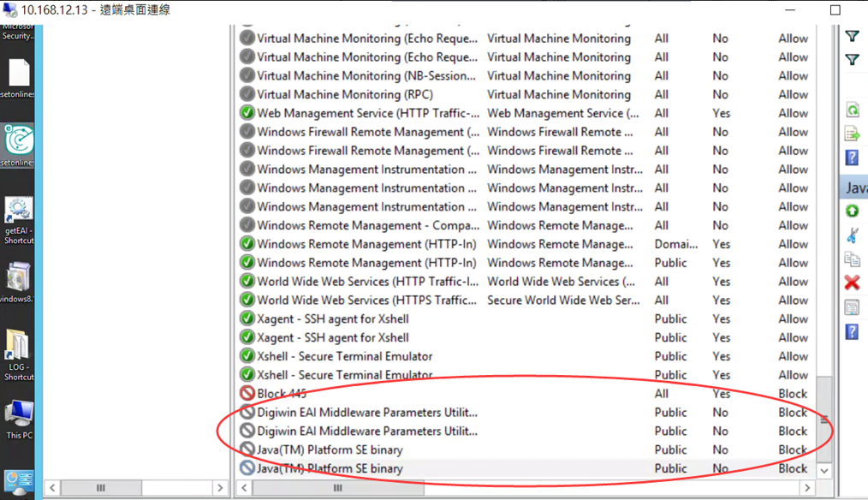Viewport: 868px width, 500px height.
Task: Click the Cut scissors icon in Actions pane
Action: [853, 235]
